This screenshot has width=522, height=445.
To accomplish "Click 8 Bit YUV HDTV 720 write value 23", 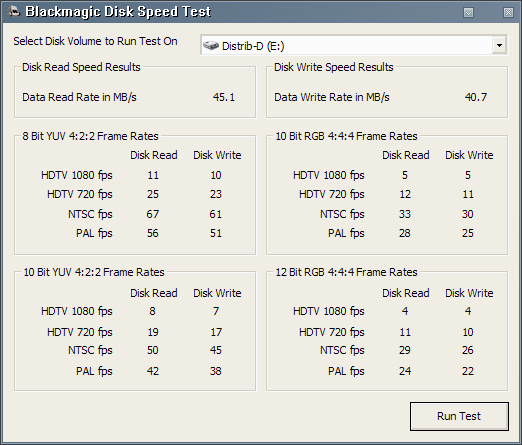I will pos(216,194).
